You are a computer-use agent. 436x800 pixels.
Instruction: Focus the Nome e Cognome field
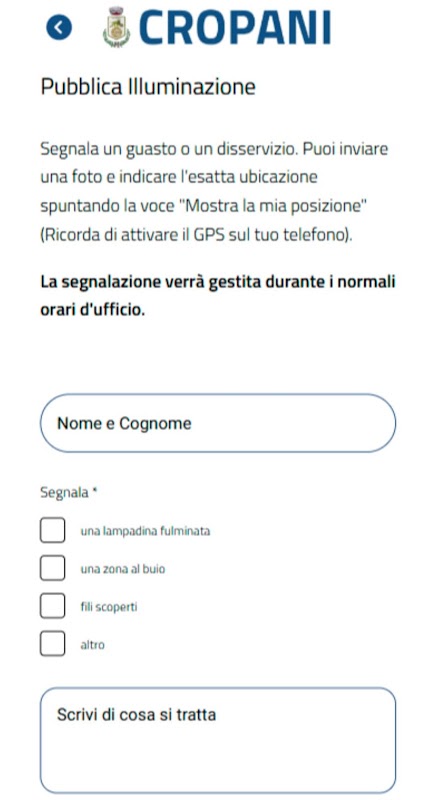[218, 423]
